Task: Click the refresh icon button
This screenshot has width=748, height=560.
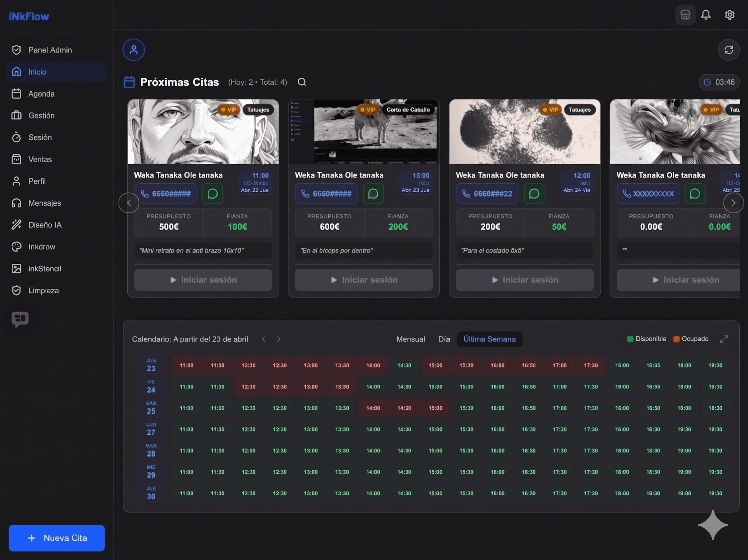Action: 728,50
